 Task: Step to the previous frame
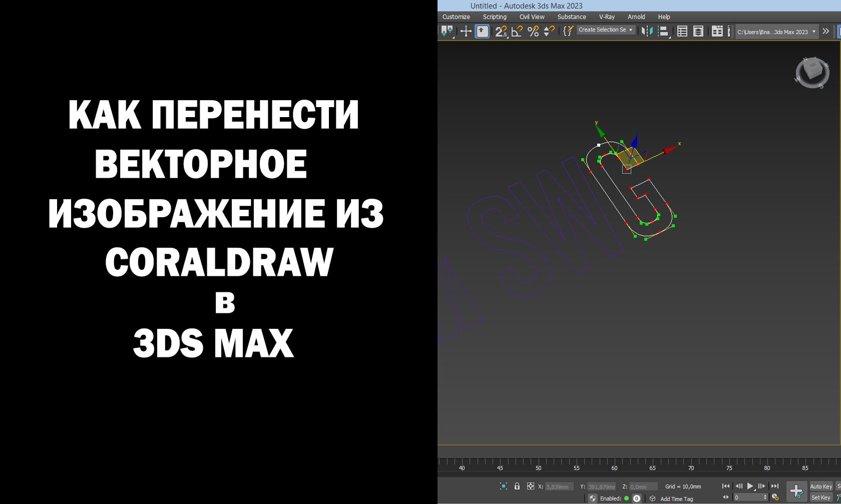[x=738, y=486]
